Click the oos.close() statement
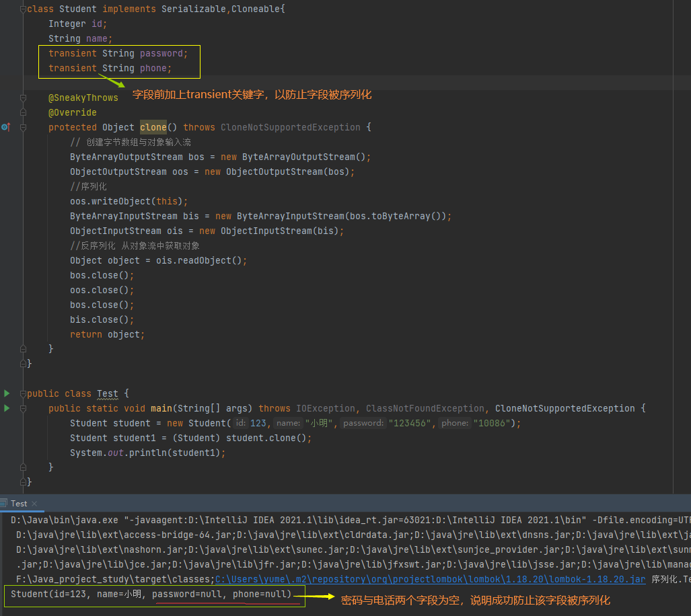Image resolution: width=691 pixels, height=616 pixels. click(102, 290)
